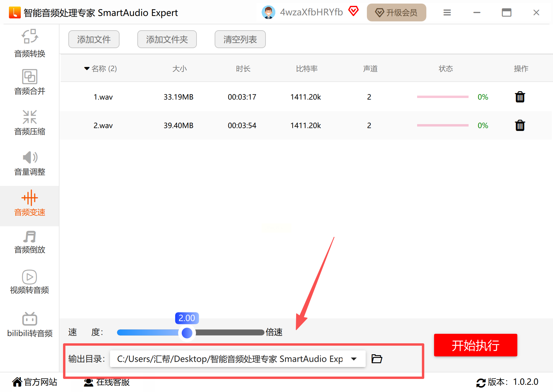Viewport: 553px width, 392px height.
Task: Click the 00:03:54 duration cell
Action: pyautogui.click(x=242, y=125)
